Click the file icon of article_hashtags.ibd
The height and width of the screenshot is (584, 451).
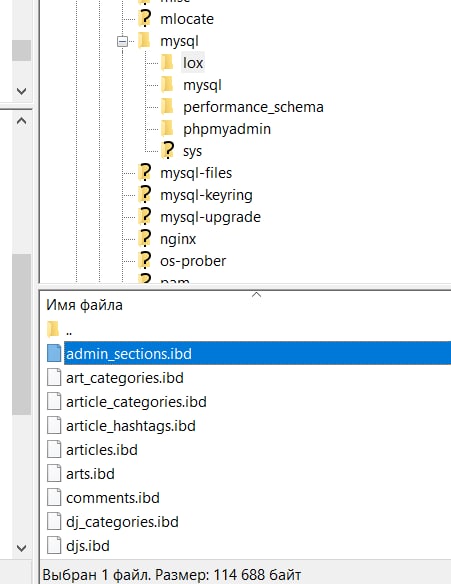[x=54, y=425]
